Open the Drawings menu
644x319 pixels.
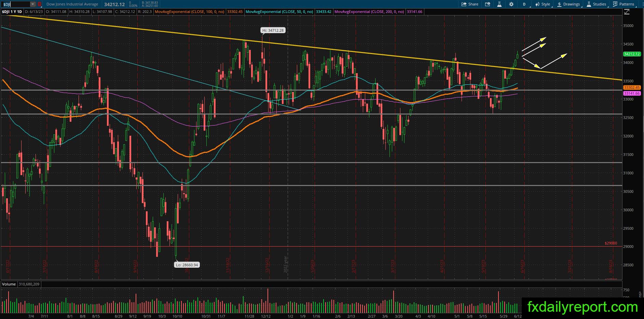click(x=569, y=4)
